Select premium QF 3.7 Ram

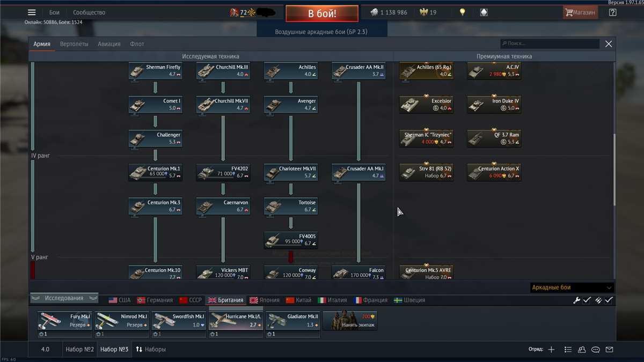(x=494, y=138)
